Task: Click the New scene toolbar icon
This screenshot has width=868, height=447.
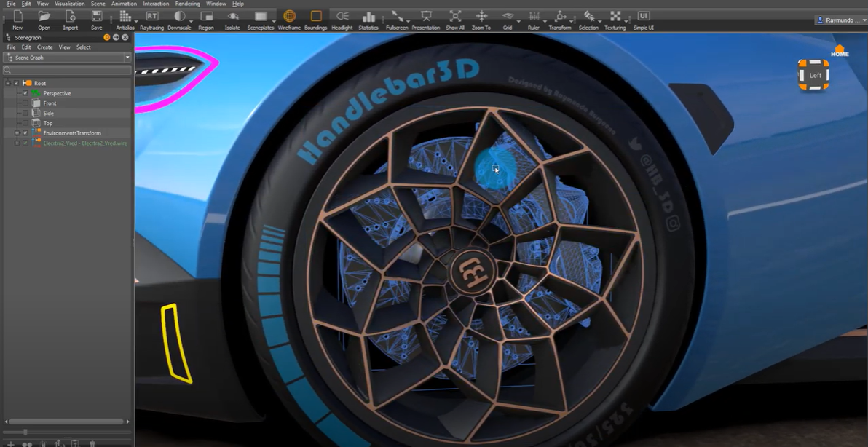Action: click(x=17, y=16)
